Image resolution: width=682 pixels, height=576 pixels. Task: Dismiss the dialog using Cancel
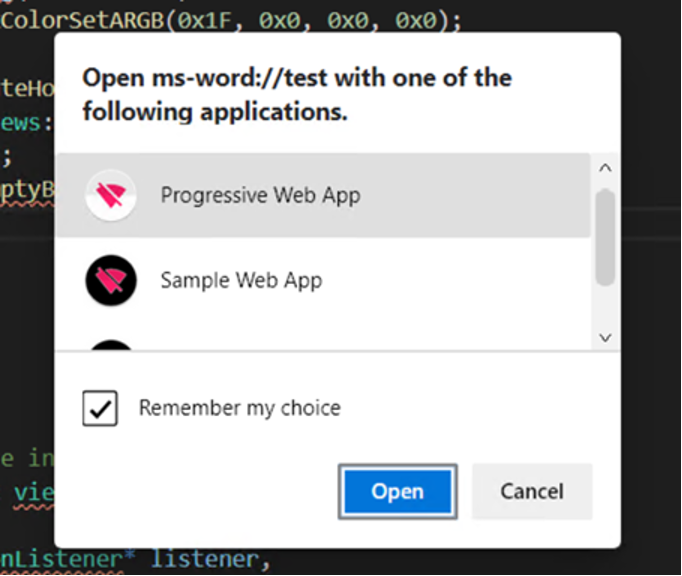click(532, 492)
